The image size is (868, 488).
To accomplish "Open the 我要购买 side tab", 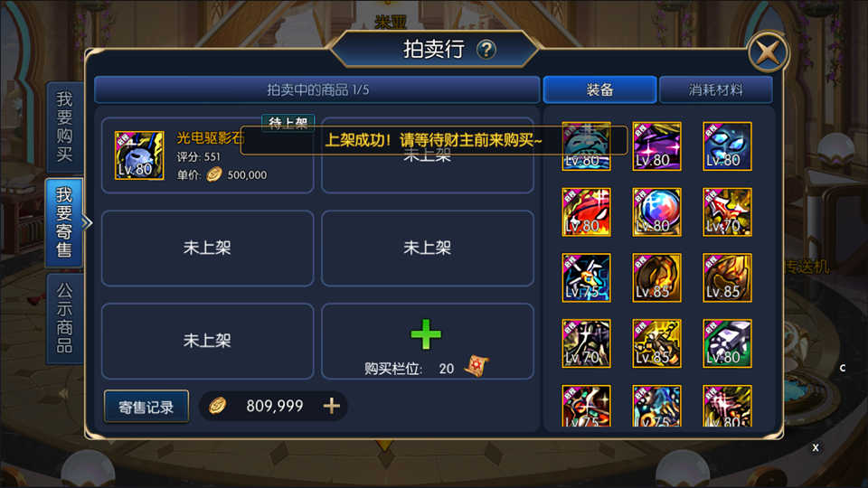I will coord(64,127).
